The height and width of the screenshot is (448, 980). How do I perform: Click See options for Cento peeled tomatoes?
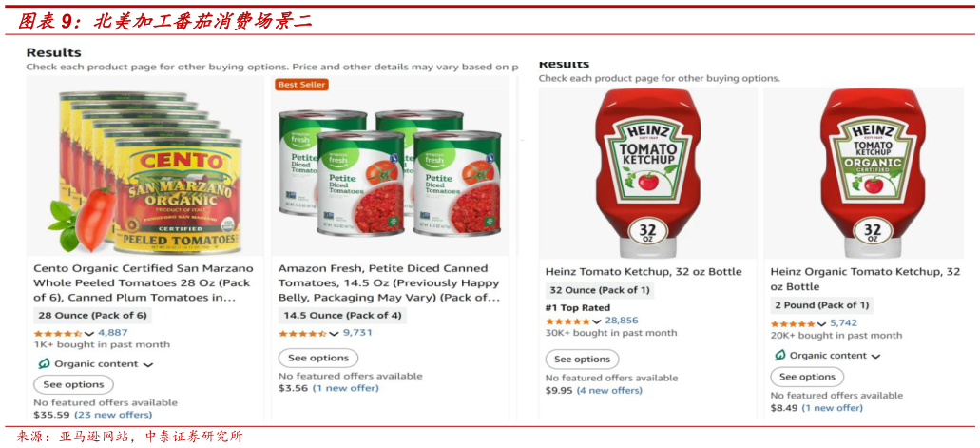(x=73, y=384)
